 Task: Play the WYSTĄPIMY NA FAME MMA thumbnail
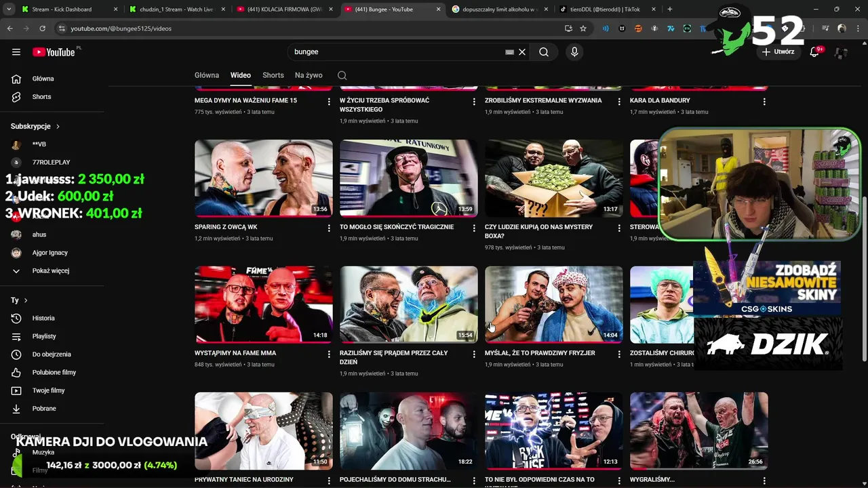click(264, 304)
